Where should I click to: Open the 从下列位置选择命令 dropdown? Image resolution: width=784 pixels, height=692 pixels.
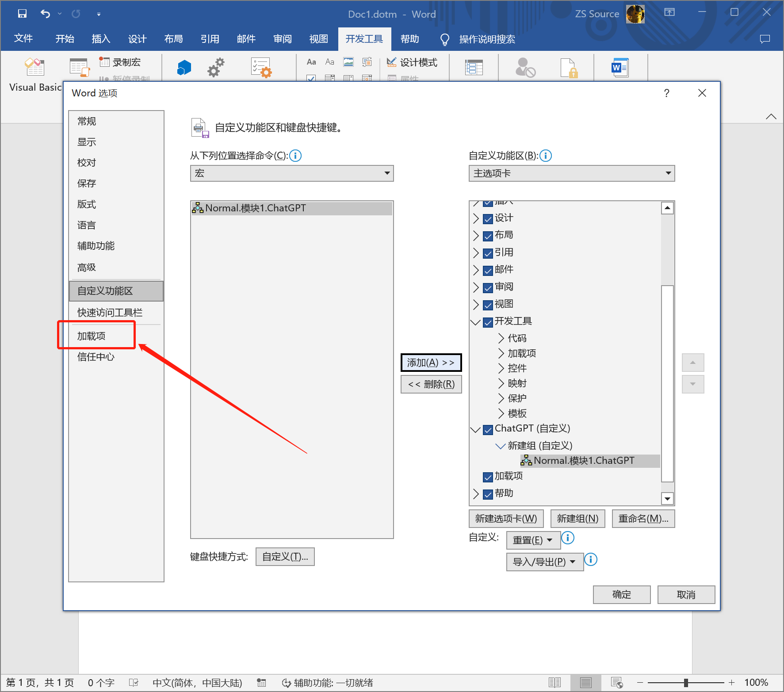292,173
